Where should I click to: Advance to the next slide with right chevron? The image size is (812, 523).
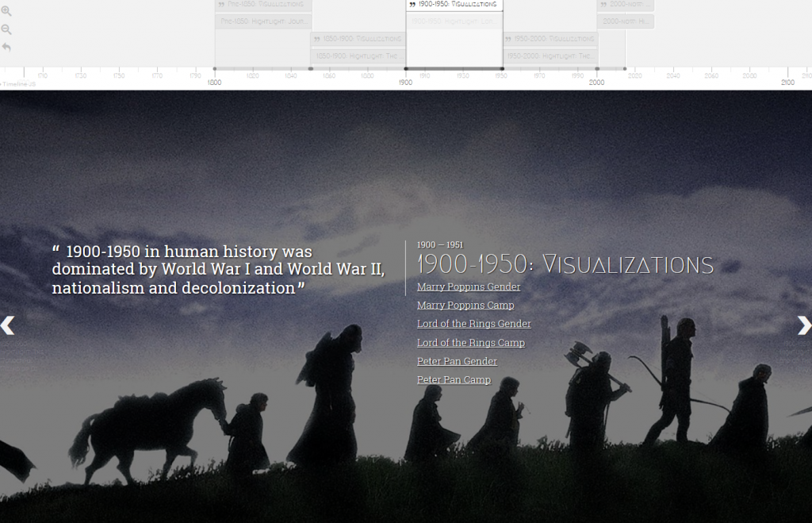[x=804, y=325]
